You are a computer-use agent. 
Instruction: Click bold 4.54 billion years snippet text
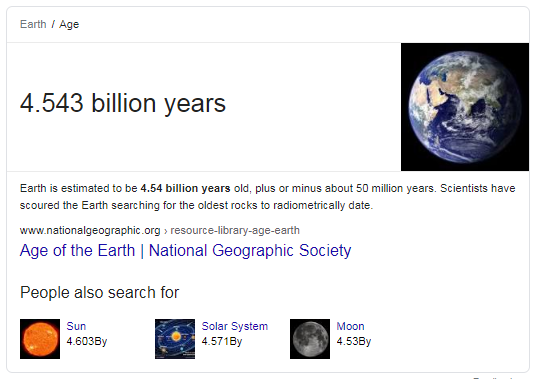185,188
